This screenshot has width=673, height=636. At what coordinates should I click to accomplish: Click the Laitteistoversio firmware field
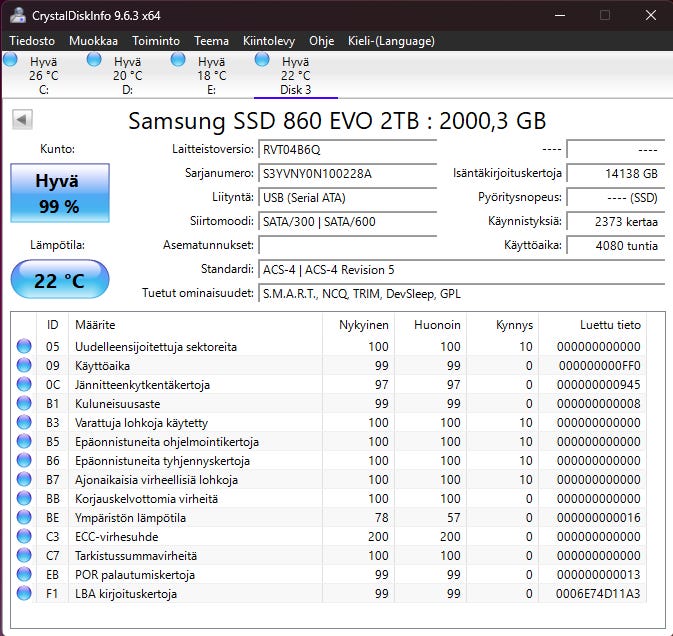pyautogui.click(x=347, y=150)
